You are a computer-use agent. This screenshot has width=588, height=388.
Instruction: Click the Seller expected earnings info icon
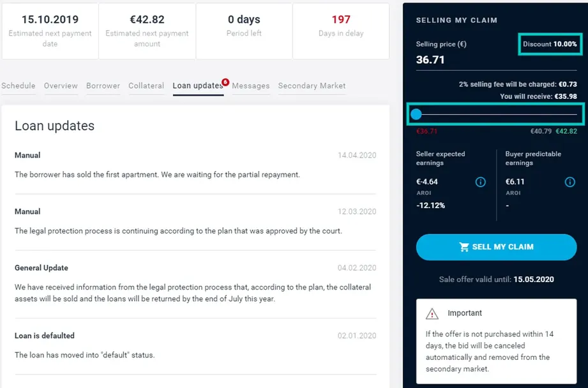(x=480, y=182)
